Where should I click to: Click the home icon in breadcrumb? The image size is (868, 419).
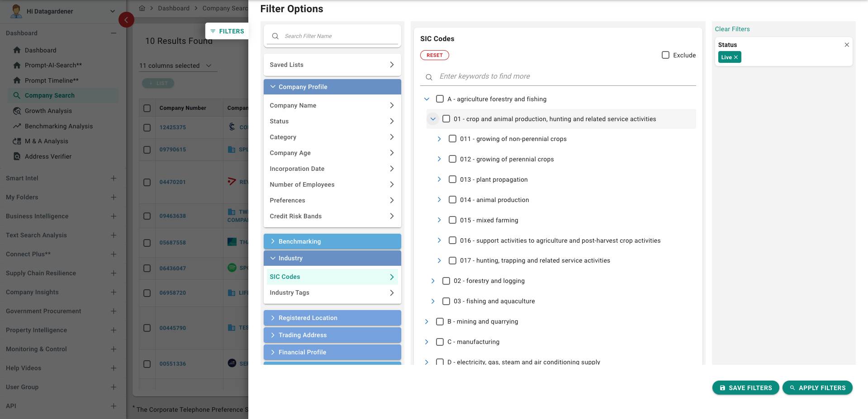click(x=142, y=8)
